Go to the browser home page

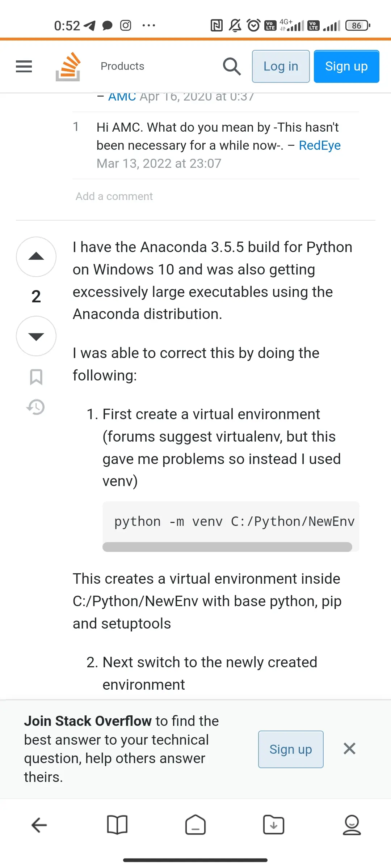195,825
